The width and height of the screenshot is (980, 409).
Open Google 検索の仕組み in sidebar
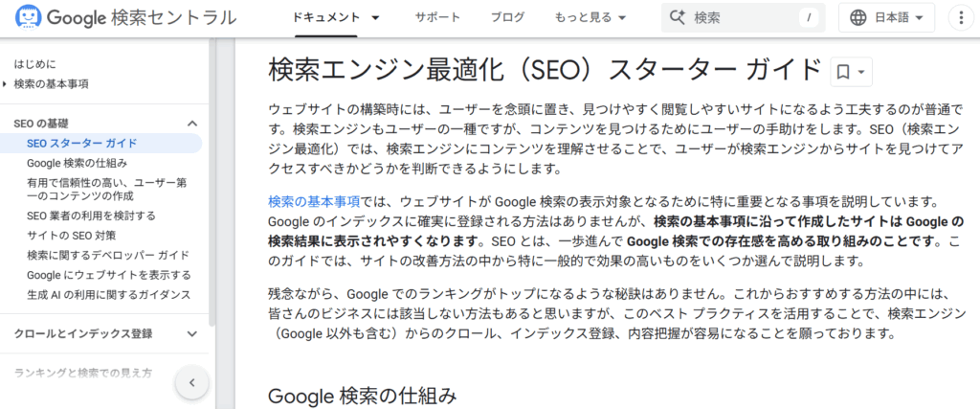(x=78, y=163)
